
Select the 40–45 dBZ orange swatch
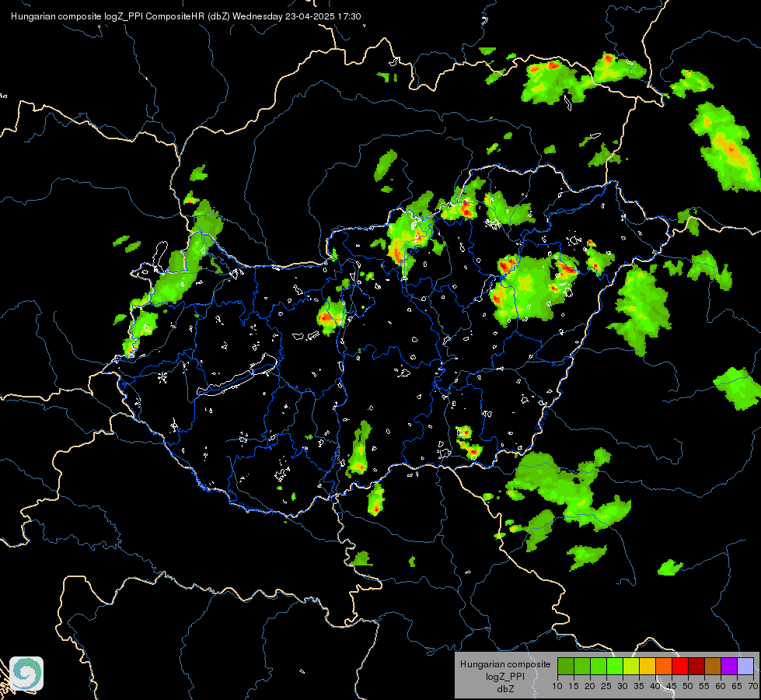point(664,666)
